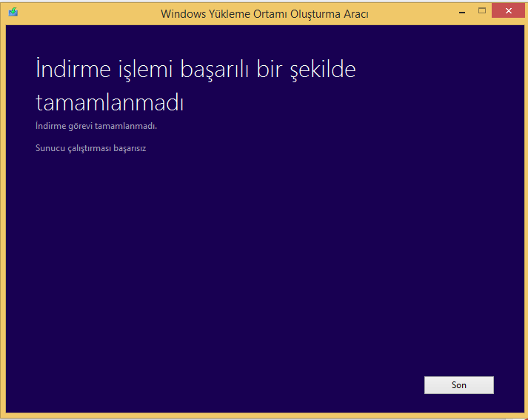This screenshot has height=420, width=528.
Task: Open the app icon in title bar
Action: (13, 12)
